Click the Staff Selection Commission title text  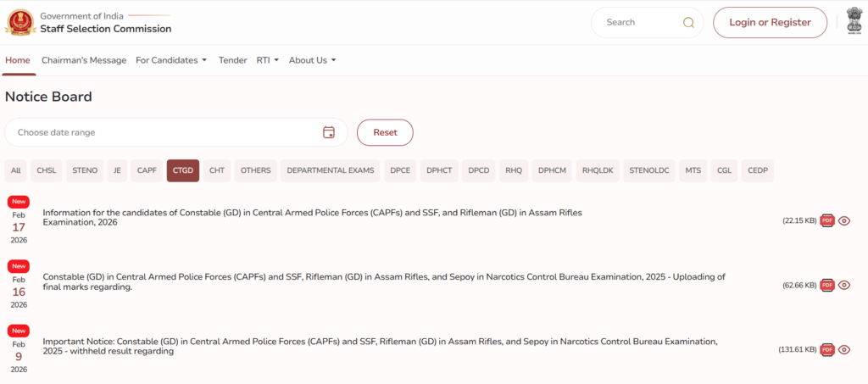point(106,29)
